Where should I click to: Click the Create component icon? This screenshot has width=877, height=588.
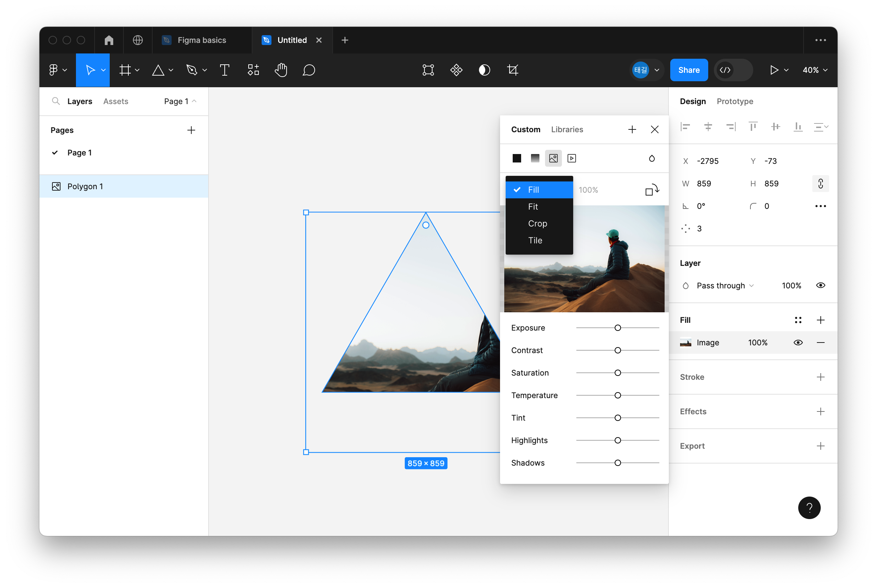click(456, 70)
